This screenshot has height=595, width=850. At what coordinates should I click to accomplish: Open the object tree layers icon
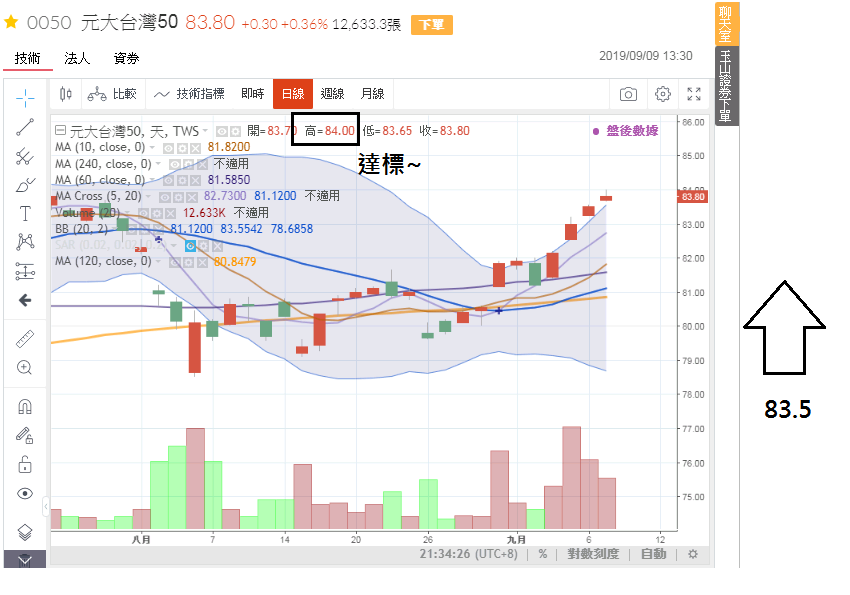pyautogui.click(x=25, y=532)
